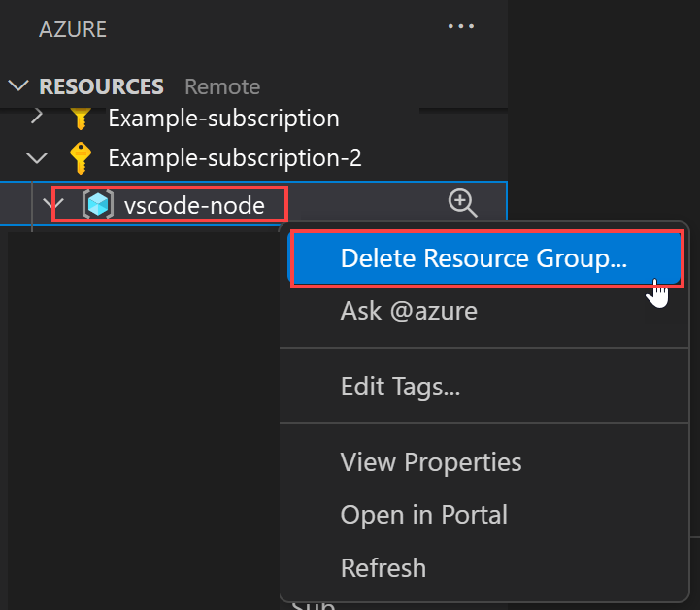This screenshot has width=700, height=610.
Task: Click the Example-subscription label text
Action: coord(223,119)
